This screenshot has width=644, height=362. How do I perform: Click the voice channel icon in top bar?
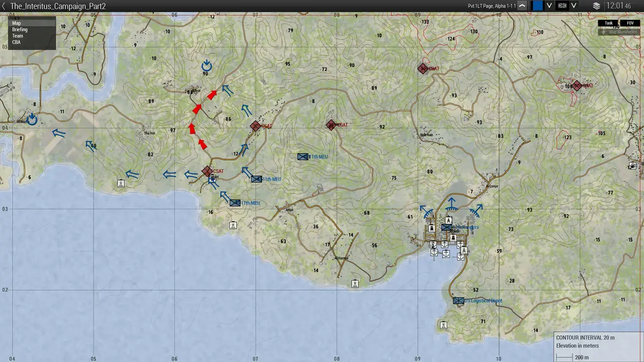point(562,5)
